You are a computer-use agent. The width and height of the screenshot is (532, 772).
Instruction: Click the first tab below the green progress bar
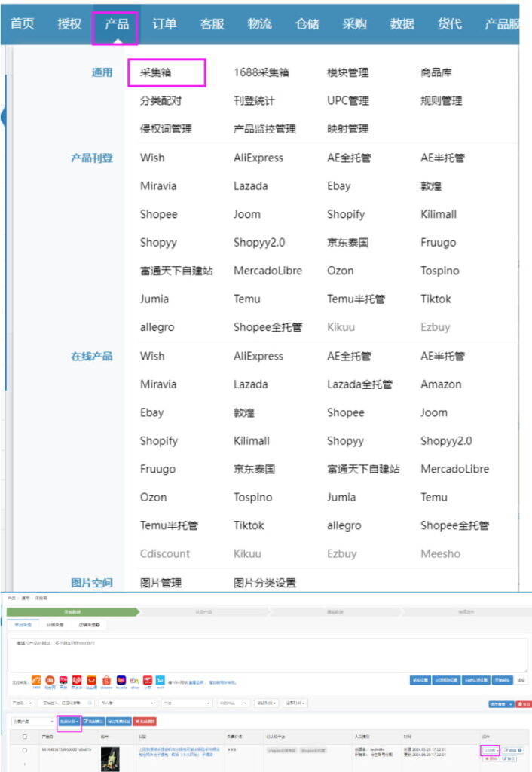pos(23,625)
